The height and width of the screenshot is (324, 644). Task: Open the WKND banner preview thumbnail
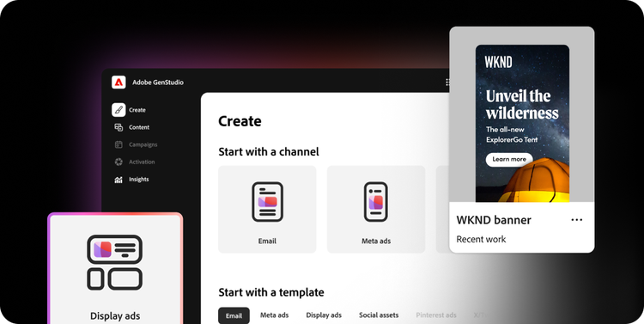(522, 124)
